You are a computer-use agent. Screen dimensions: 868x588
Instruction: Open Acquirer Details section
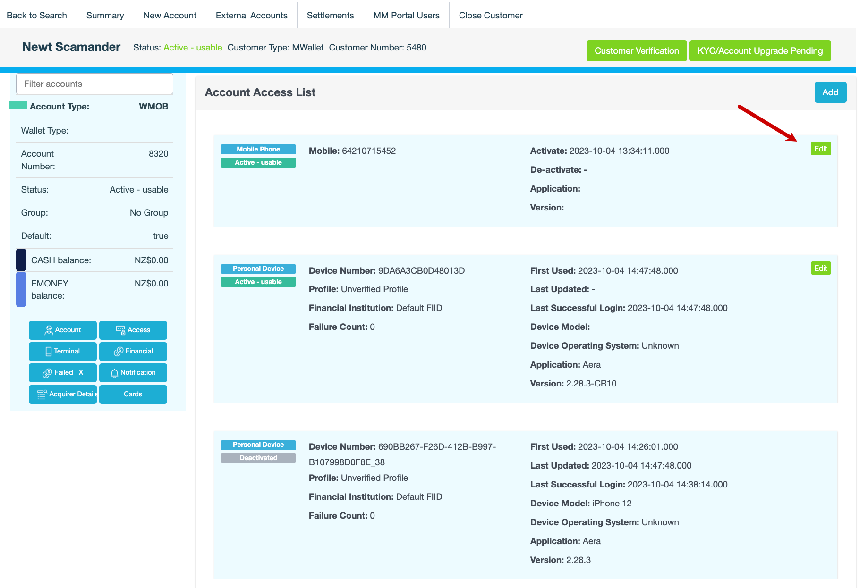[x=62, y=394]
